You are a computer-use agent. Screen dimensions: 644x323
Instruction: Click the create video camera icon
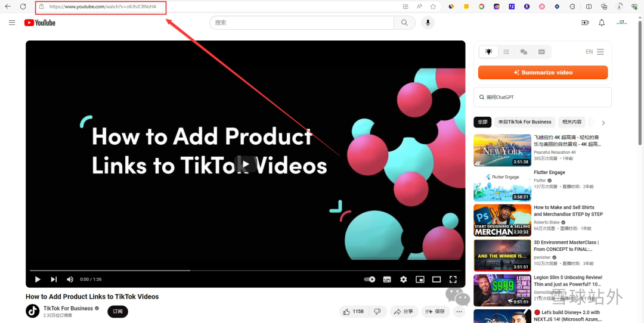pyautogui.click(x=585, y=23)
